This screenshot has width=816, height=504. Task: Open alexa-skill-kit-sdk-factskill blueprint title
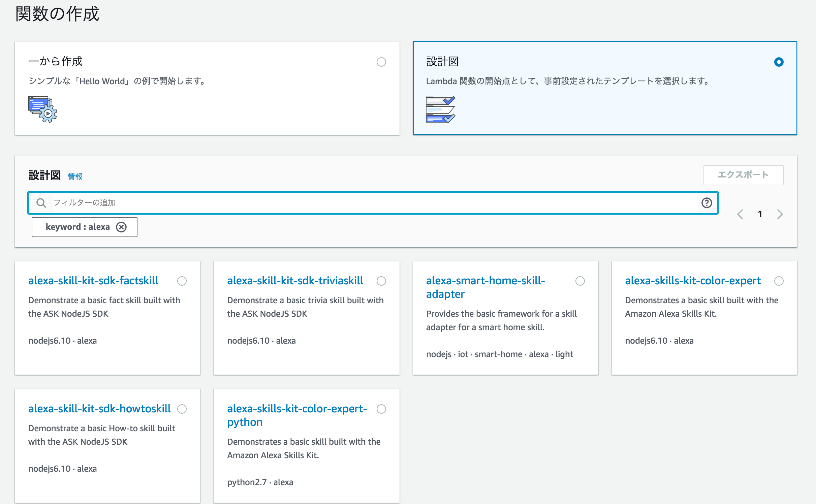pos(93,281)
